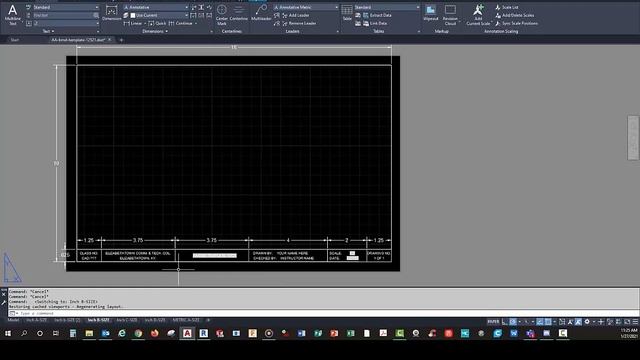Image resolution: width=640 pixels, height=360 pixels.
Task: Open the AutoCAD taskbar icon
Action: 187,333
